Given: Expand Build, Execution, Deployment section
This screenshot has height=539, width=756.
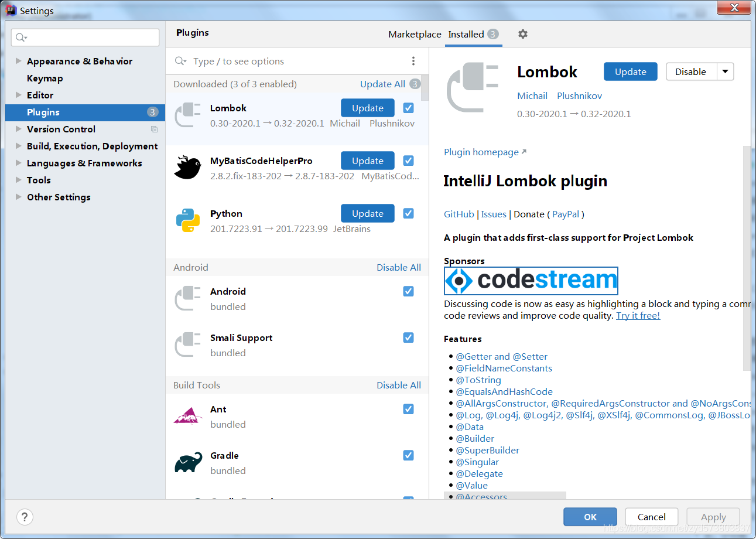Looking at the screenshot, I should click(x=19, y=146).
